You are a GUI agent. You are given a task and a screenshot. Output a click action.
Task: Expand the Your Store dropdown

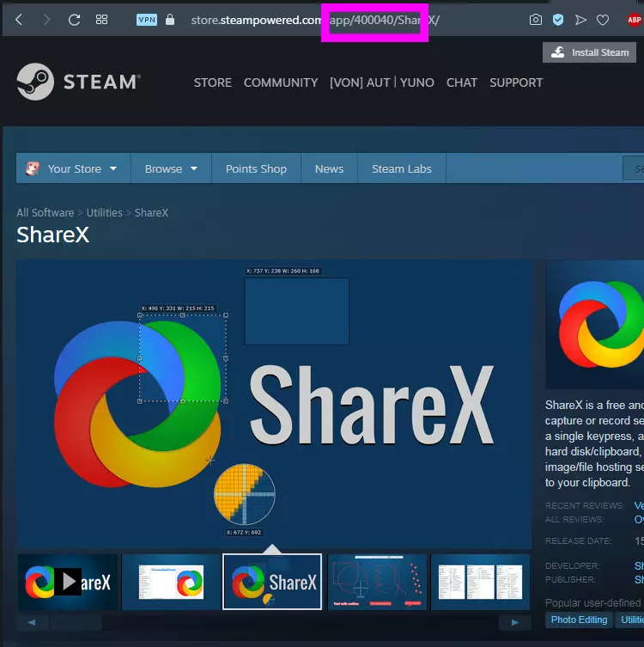tap(73, 168)
